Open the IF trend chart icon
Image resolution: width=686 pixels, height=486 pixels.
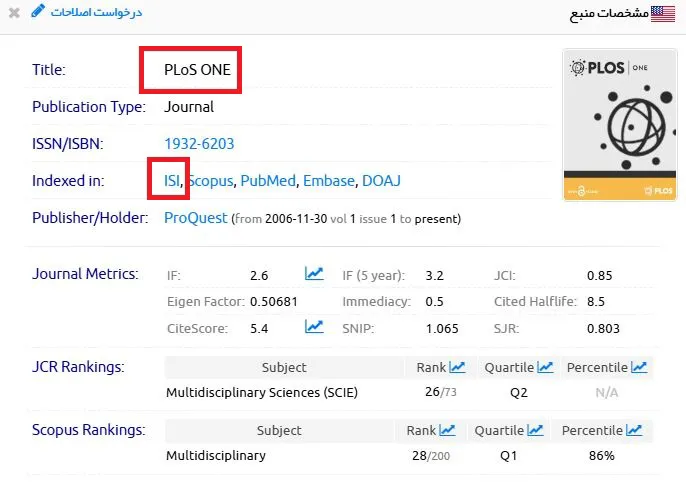314,274
